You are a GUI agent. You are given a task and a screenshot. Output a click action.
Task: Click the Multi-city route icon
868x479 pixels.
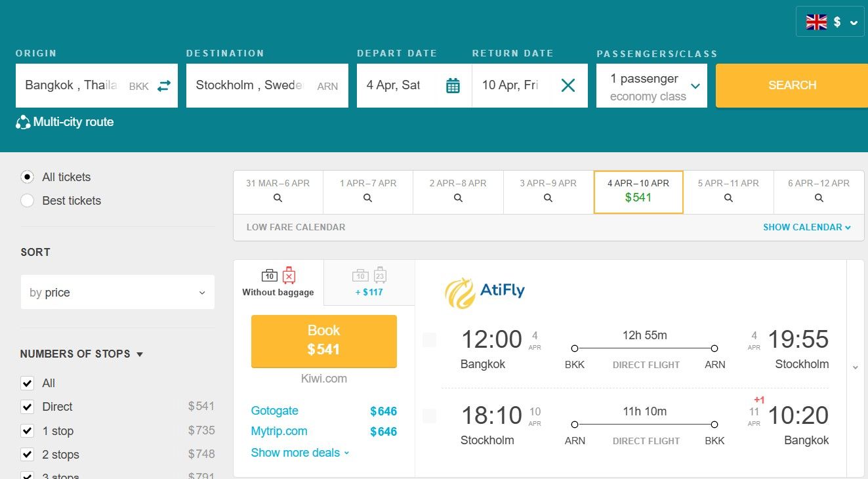click(23, 122)
